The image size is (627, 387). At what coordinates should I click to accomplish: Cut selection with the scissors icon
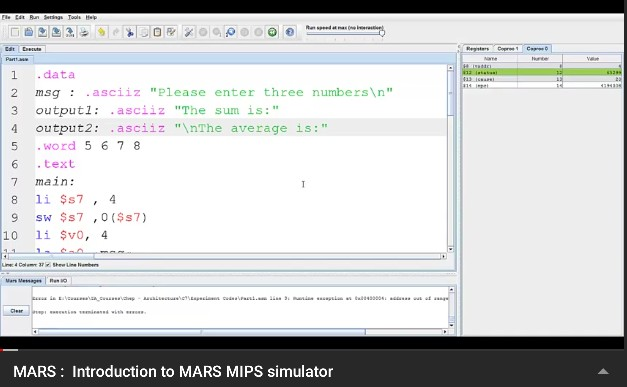(x=130, y=32)
